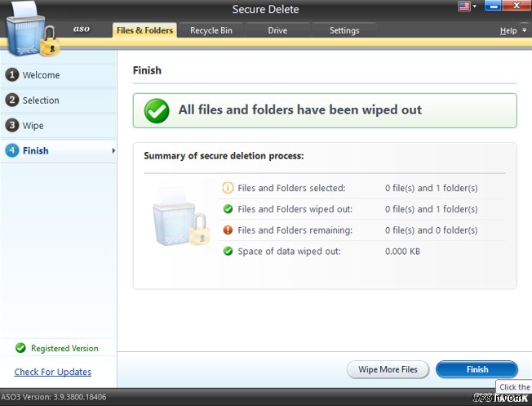The height and width of the screenshot is (406, 532).
Task: Click '0 file(s) and 0 folder(s)' remaining value
Action: click(x=432, y=230)
